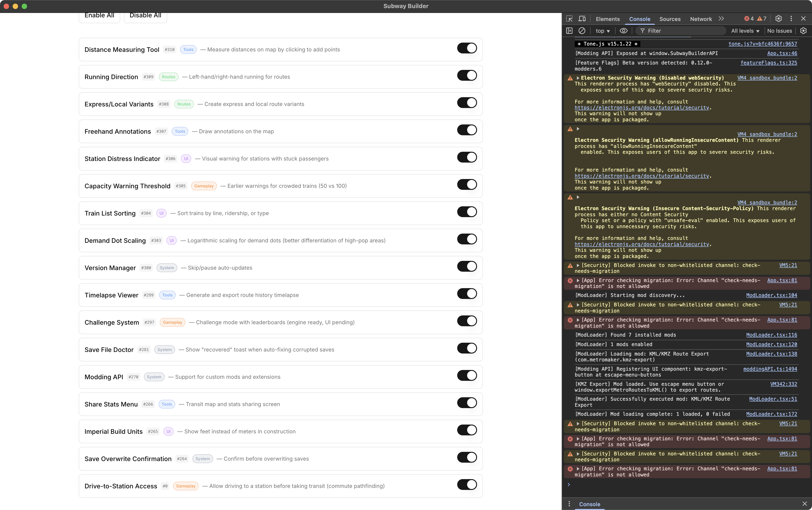812x510 pixels.
Task: Disable Drive-to-Station Access
Action: coord(467,484)
